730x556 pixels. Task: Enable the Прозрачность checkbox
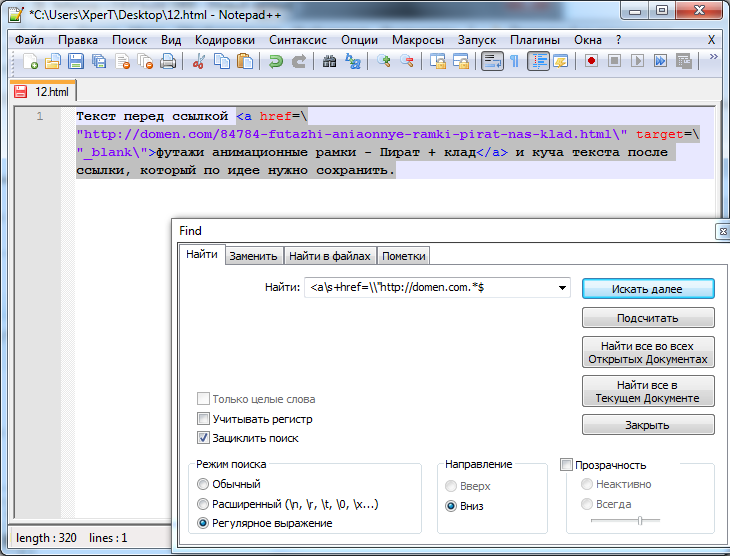[567, 465]
